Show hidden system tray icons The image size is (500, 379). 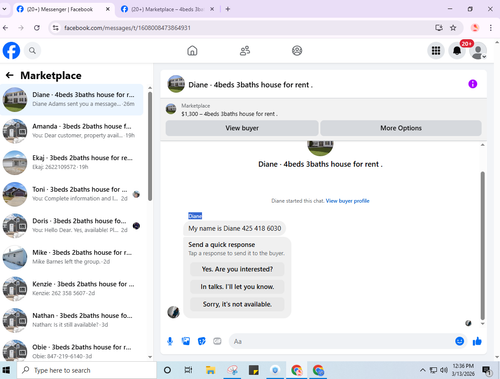(423, 370)
